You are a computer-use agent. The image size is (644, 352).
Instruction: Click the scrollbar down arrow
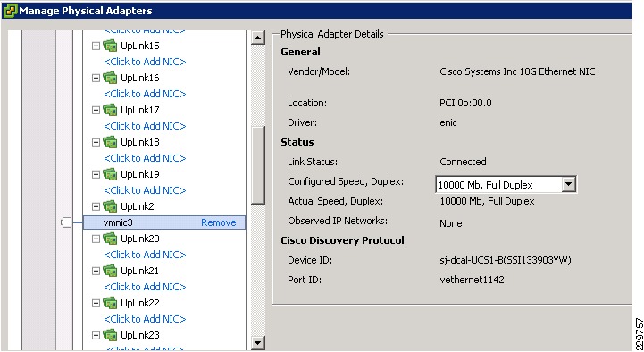point(258,342)
